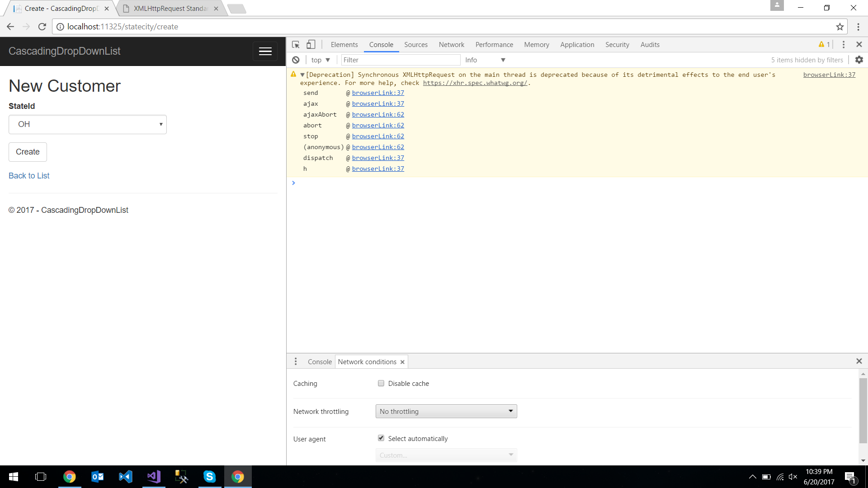This screenshot has width=868, height=488.
Task: Follow the Back to List link
Action: click(29, 176)
